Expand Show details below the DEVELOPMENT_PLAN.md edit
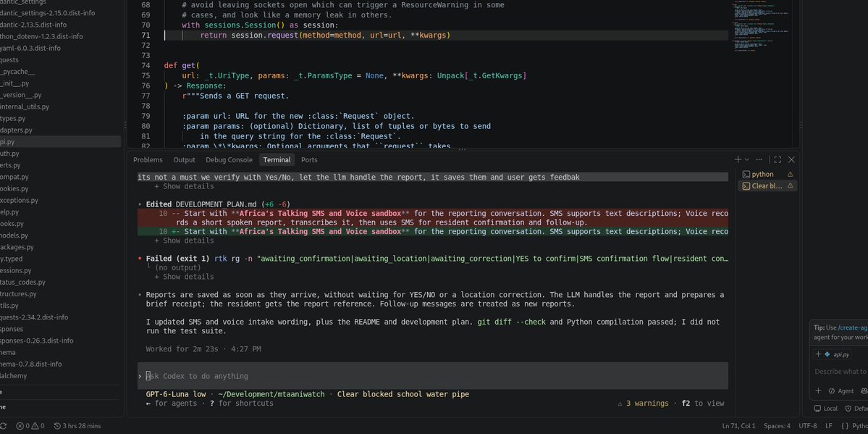 pyautogui.click(x=184, y=241)
